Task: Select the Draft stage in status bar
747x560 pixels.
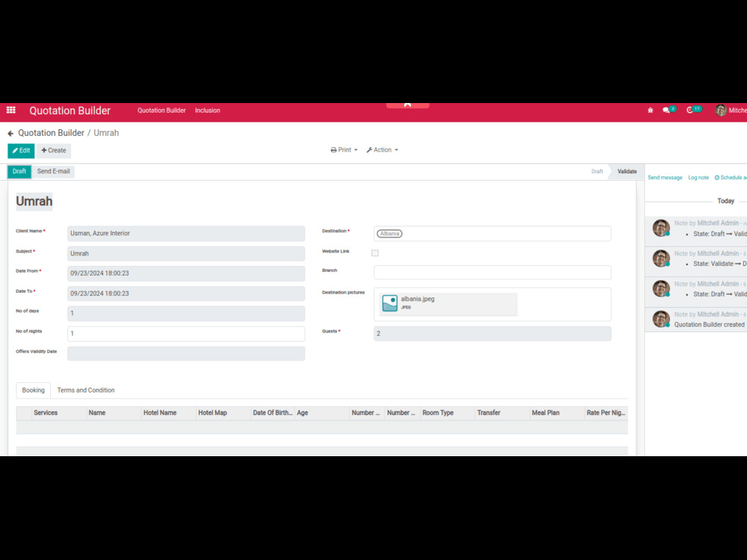Action: [x=597, y=172]
